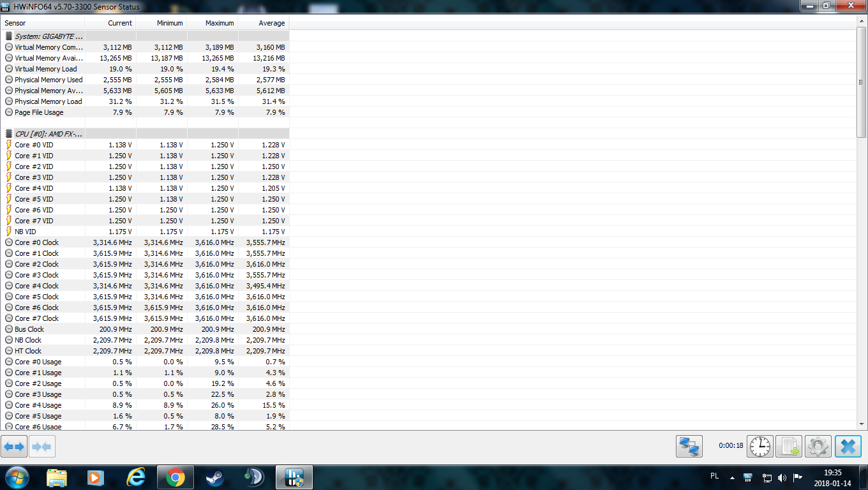Image resolution: width=868 pixels, height=490 pixels.
Task: Click the round icon next to Core #4 Usage
Action: tap(9, 405)
